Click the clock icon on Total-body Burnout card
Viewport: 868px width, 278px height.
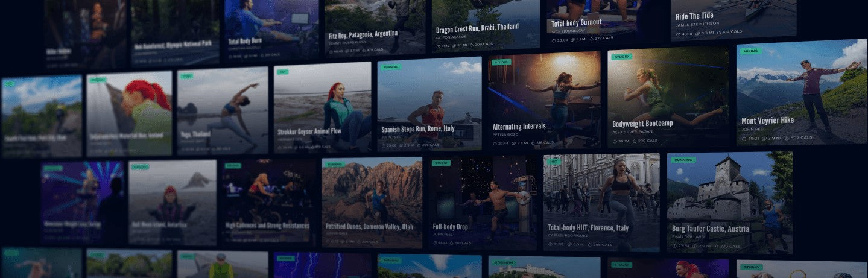(554, 40)
